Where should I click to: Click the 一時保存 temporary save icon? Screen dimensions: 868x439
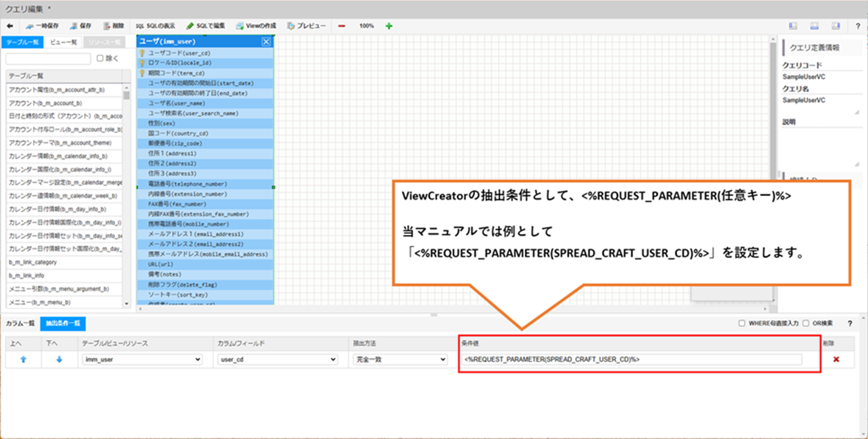tap(30, 26)
